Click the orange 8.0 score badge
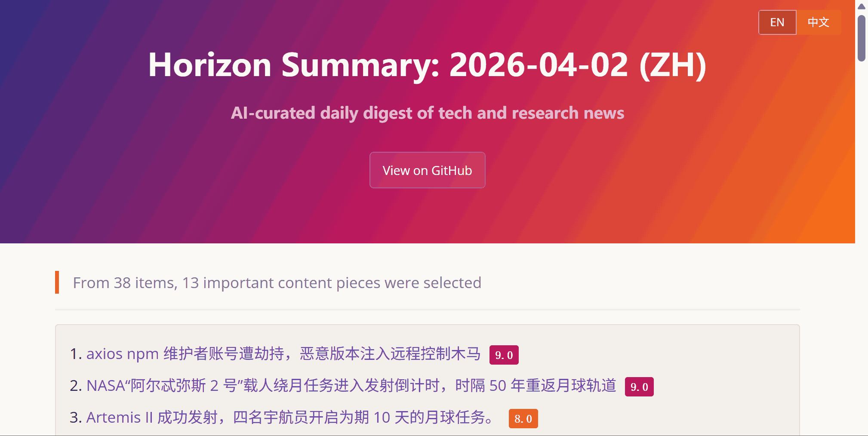This screenshot has height=436, width=868. click(523, 419)
